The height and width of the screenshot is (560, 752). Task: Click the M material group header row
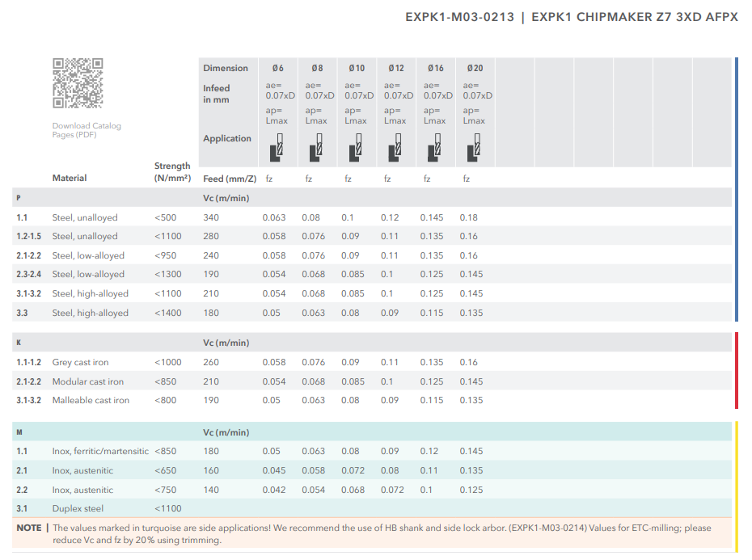372,432
